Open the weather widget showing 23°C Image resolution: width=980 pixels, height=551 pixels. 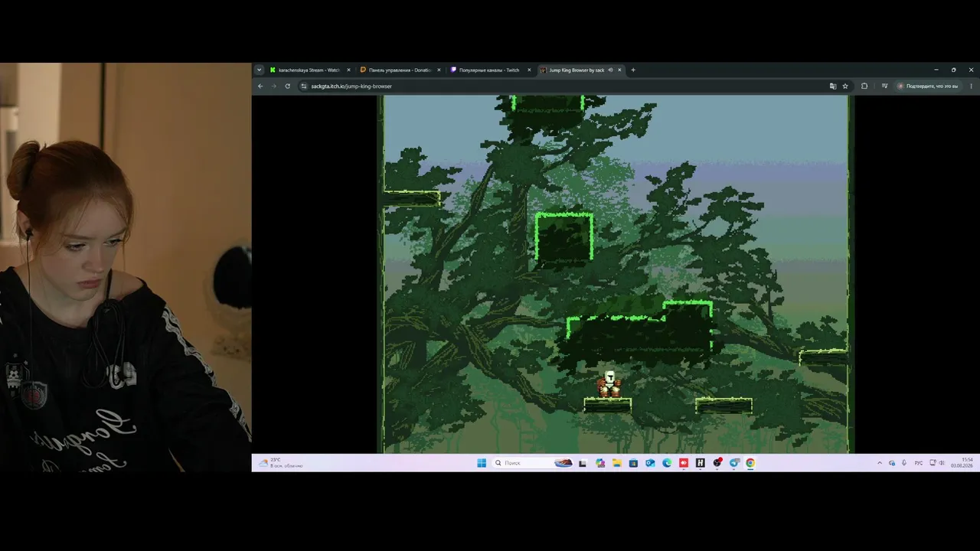coord(281,462)
